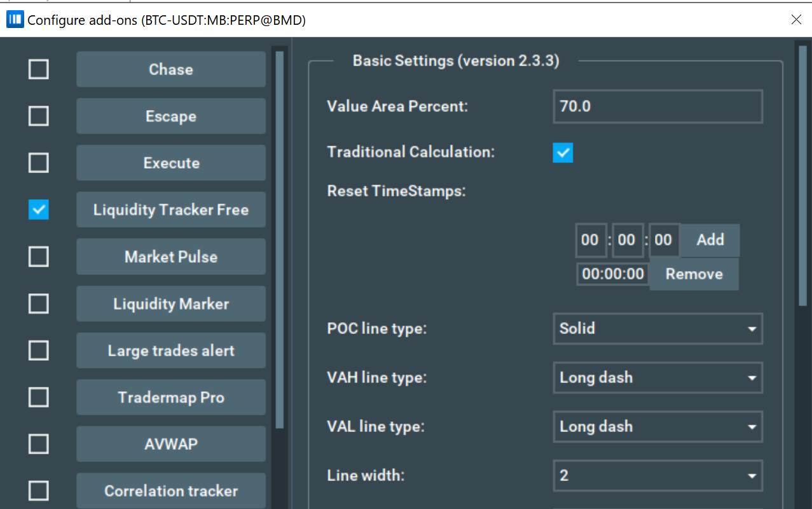
Task: Open the Escape add-on settings
Action: click(x=171, y=116)
